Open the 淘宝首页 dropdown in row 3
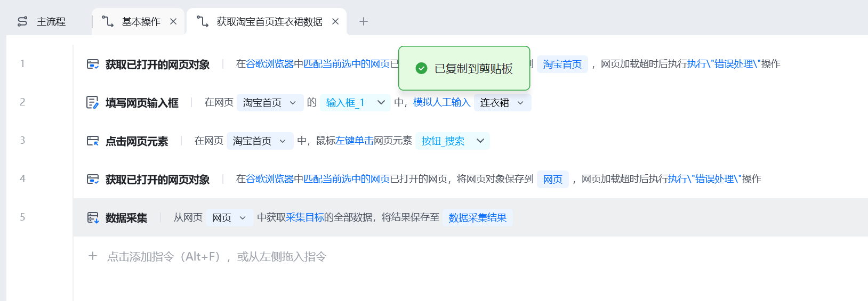The height and width of the screenshot is (301, 868). coord(260,141)
